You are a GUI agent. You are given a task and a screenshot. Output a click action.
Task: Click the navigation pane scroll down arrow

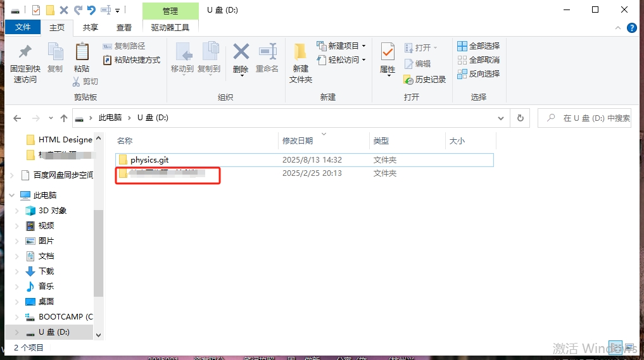point(98,335)
